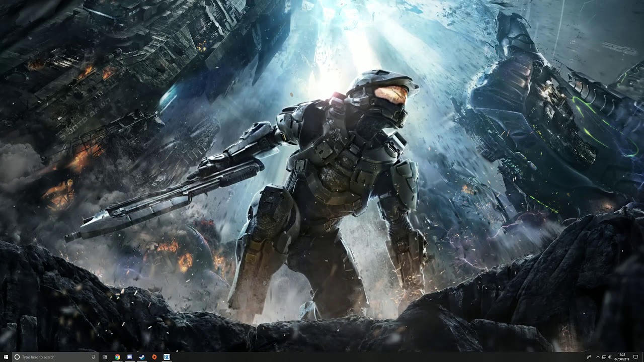Open the volume control icon

pos(609,357)
